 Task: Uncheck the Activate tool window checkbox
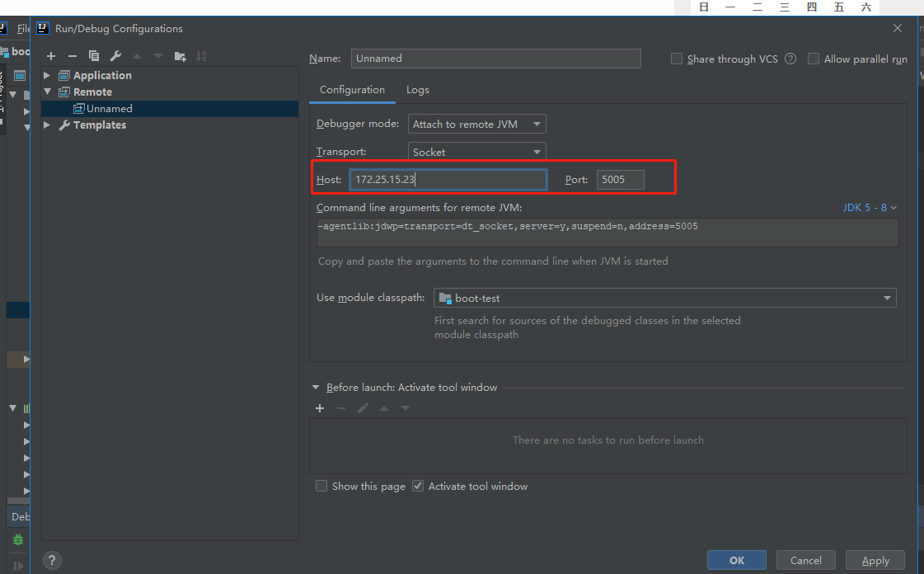(x=418, y=486)
